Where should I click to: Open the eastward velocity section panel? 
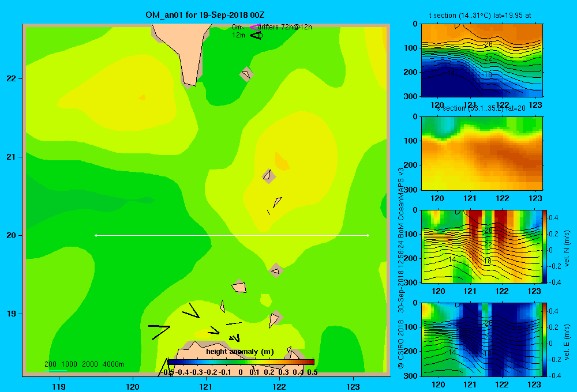pyautogui.click(x=482, y=339)
